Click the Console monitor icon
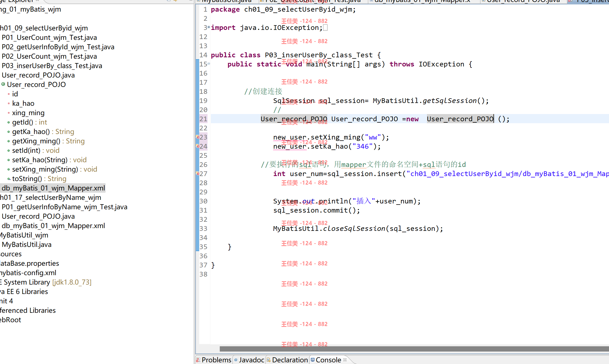Image resolution: width=609 pixels, height=364 pixels. pyautogui.click(x=313, y=360)
